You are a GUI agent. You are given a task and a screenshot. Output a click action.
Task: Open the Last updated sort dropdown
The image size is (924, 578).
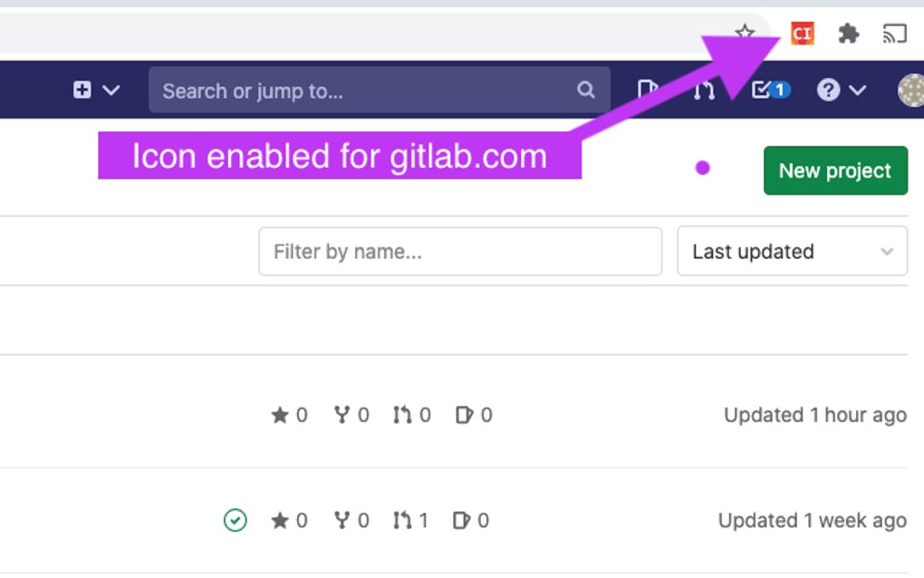[792, 251]
